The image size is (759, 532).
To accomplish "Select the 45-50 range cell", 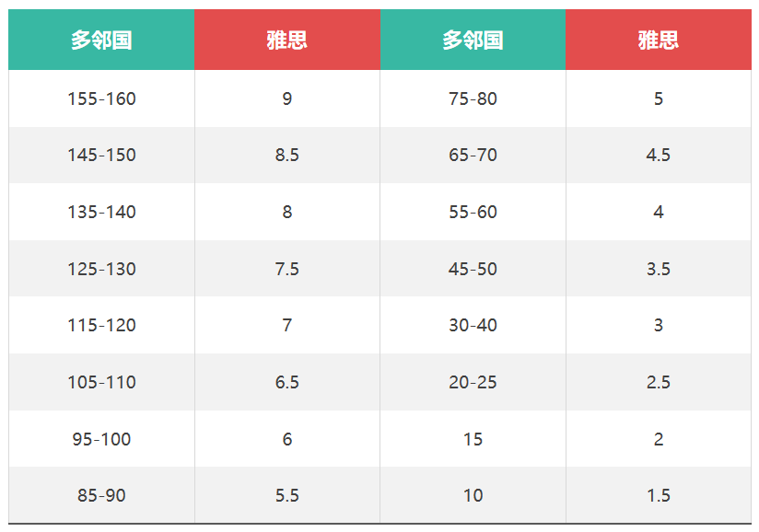I will (x=473, y=269).
